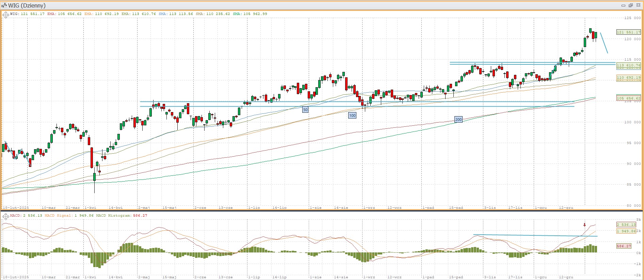Image resolution: width=644 pixels, height=280 pixels.
Task: Click the 586.27 histogram value tag
Action: pyautogui.click(x=624, y=246)
